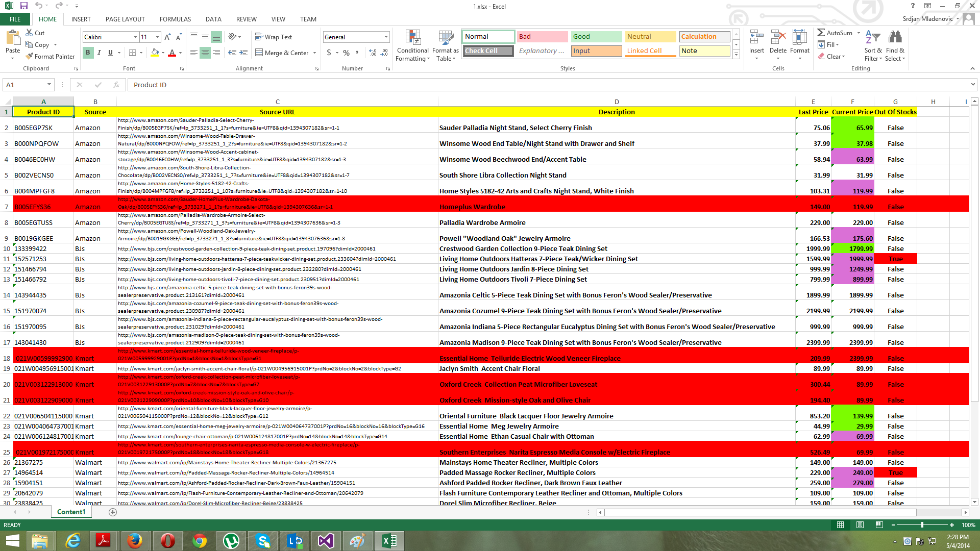
Task: Toggle Align Right horizontal alignment
Action: [x=216, y=53]
